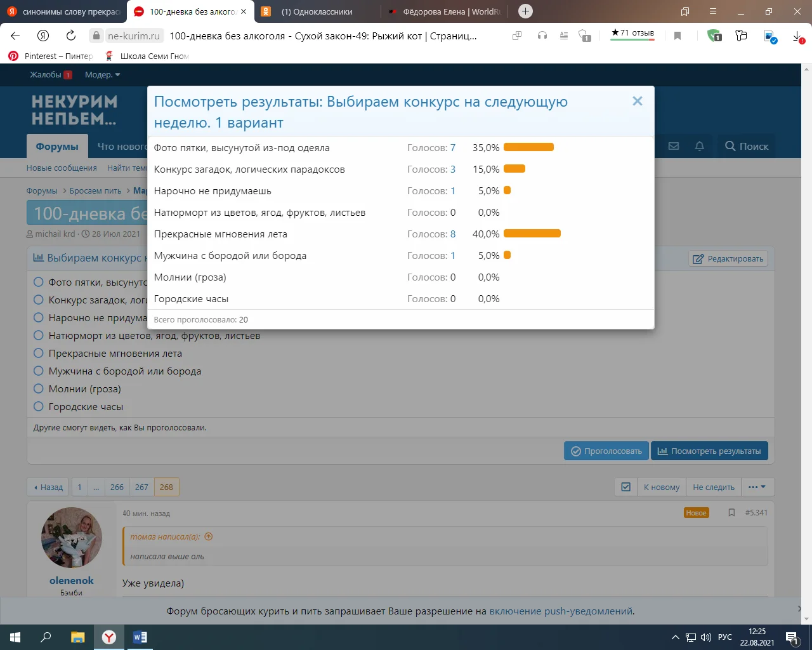Open browser tab manager icon
Image resolution: width=812 pixels, height=650 pixels.
685,11
